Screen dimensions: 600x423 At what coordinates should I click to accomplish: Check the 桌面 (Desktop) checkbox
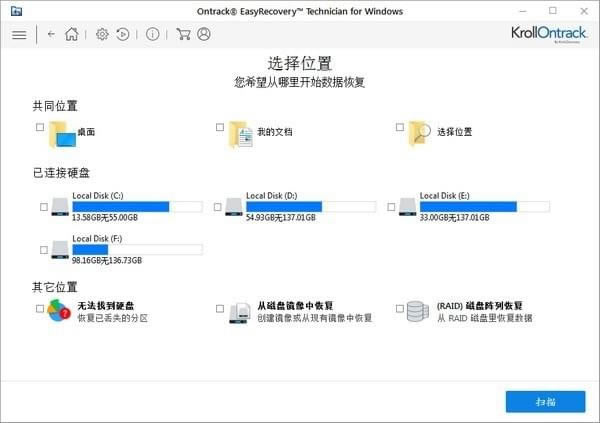point(39,128)
